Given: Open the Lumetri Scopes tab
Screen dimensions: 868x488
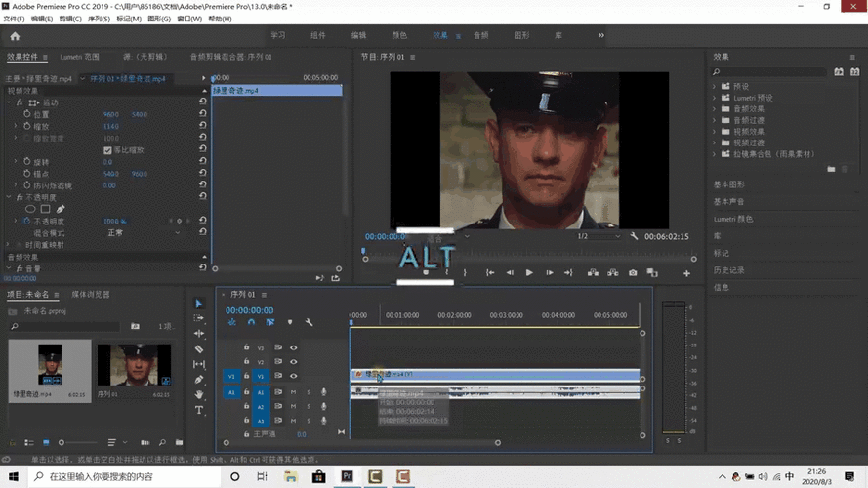Looking at the screenshot, I should tap(80, 57).
